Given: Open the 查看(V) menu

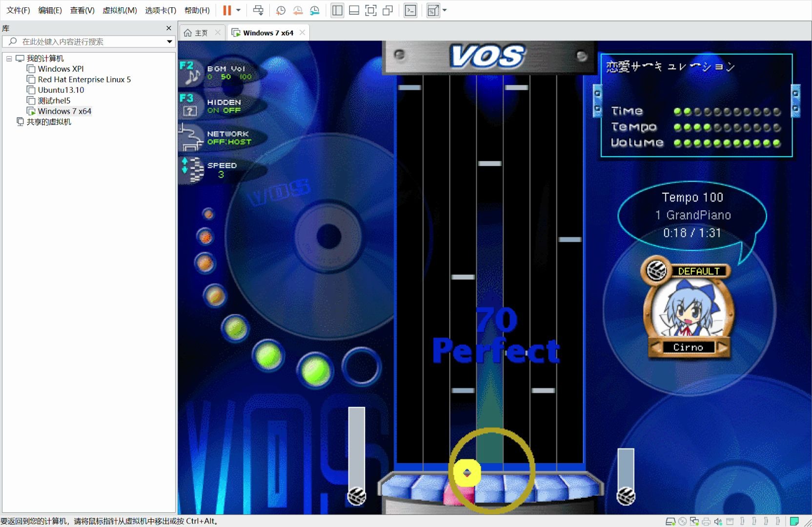Looking at the screenshot, I should point(82,10).
